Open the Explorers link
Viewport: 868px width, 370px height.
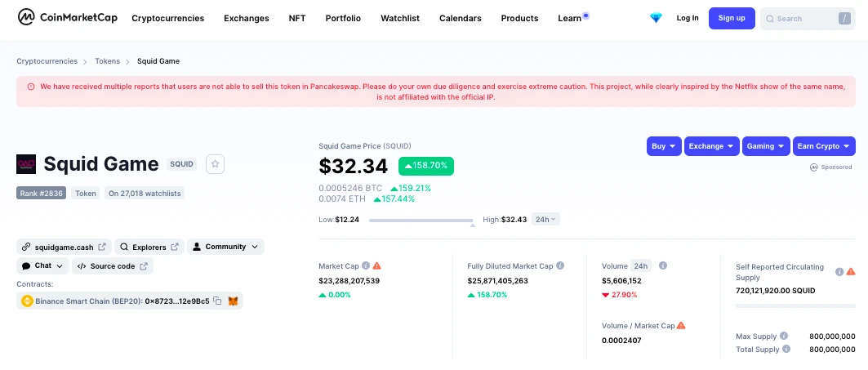coord(149,247)
